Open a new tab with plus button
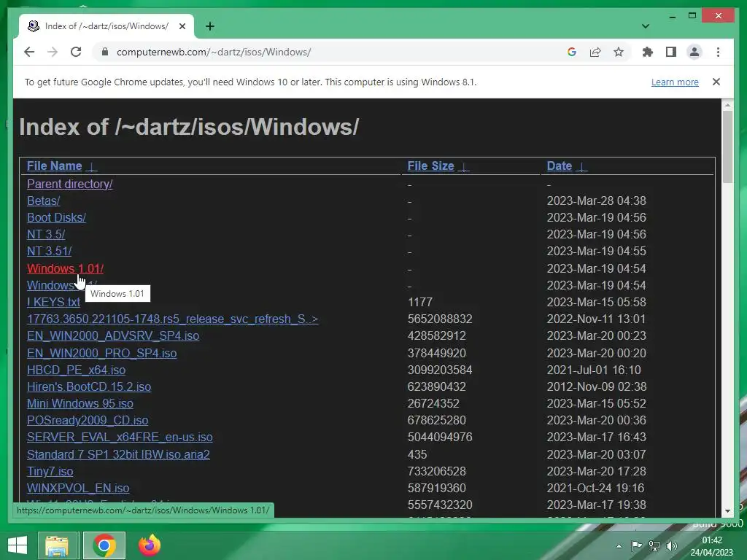747x560 pixels. point(210,26)
